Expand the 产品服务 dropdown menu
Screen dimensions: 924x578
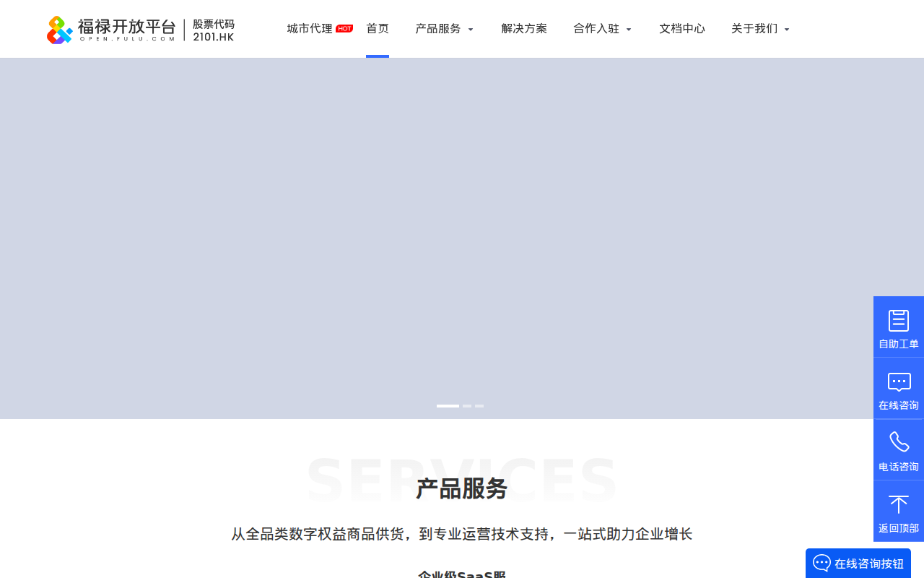[x=445, y=29]
